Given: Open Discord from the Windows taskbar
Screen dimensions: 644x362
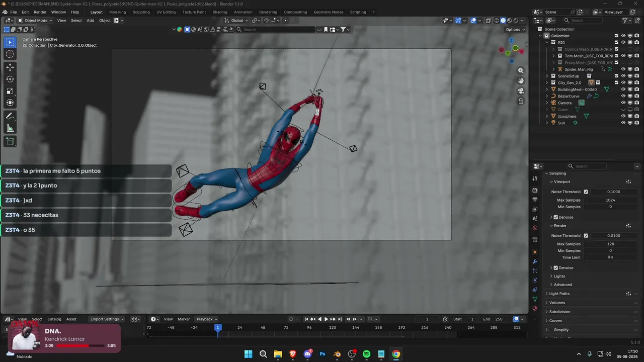Looking at the screenshot, I should coord(307,354).
